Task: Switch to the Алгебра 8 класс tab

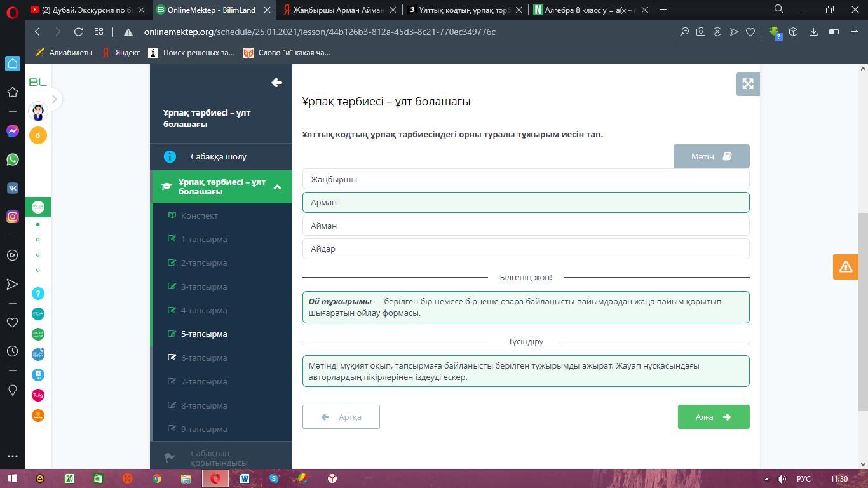Action: click(x=590, y=10)
